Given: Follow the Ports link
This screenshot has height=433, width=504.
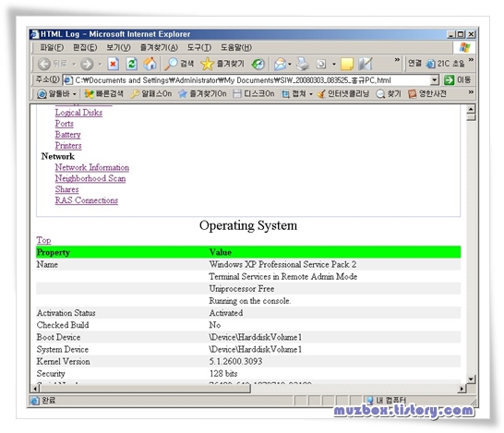Looking at the screenshot, I should 65,124.
